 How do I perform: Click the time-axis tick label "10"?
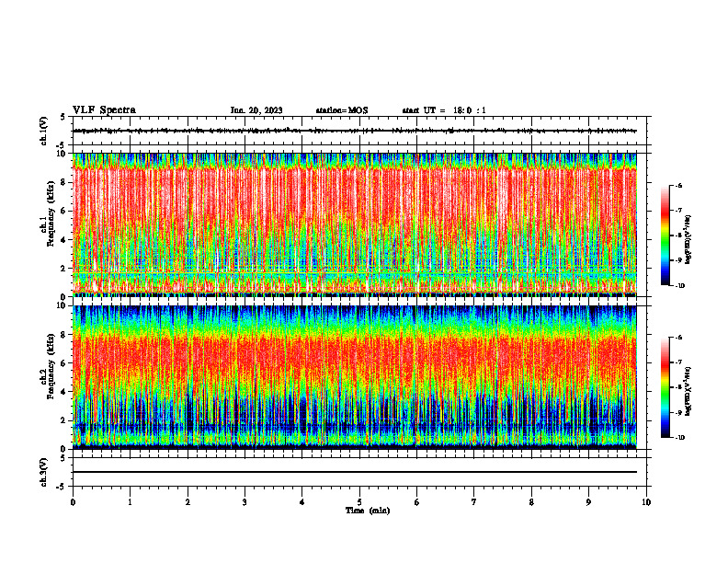pyautogui.click(x=646, y=502)
